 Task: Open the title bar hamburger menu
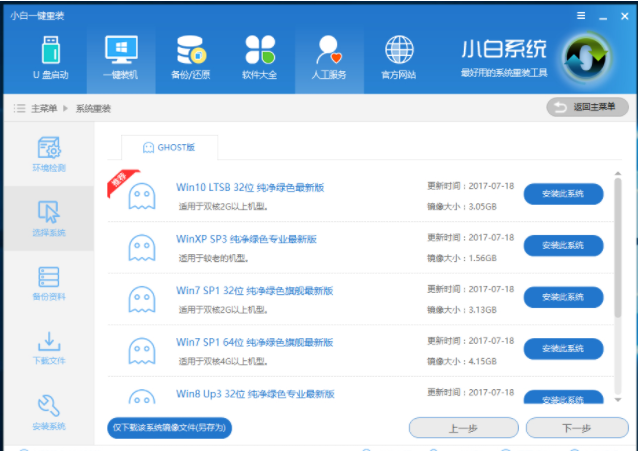[x=581, y=16]
